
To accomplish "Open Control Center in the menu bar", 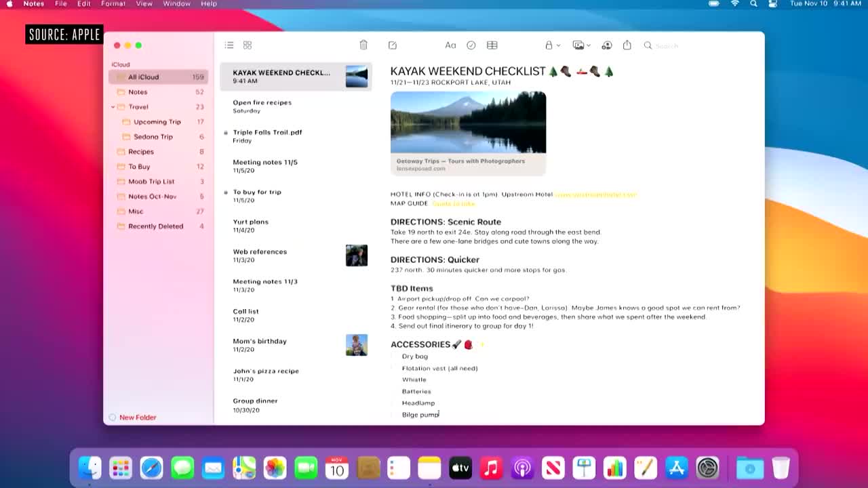I will (772, 4).
